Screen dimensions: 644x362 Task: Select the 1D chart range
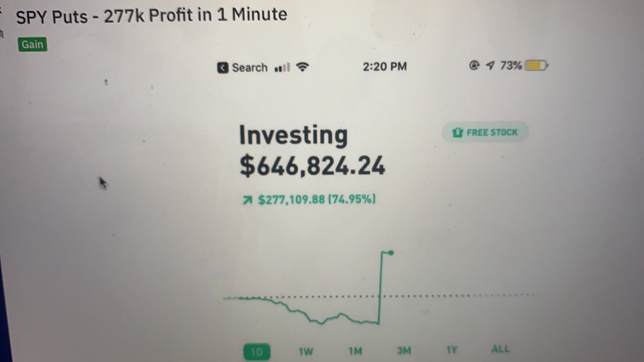(x=257, y=352)
